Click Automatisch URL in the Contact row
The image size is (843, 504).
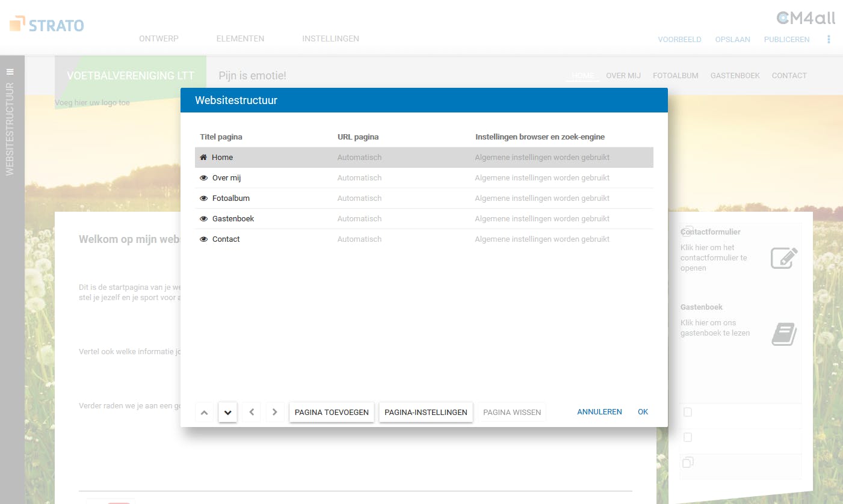(359, 239)
